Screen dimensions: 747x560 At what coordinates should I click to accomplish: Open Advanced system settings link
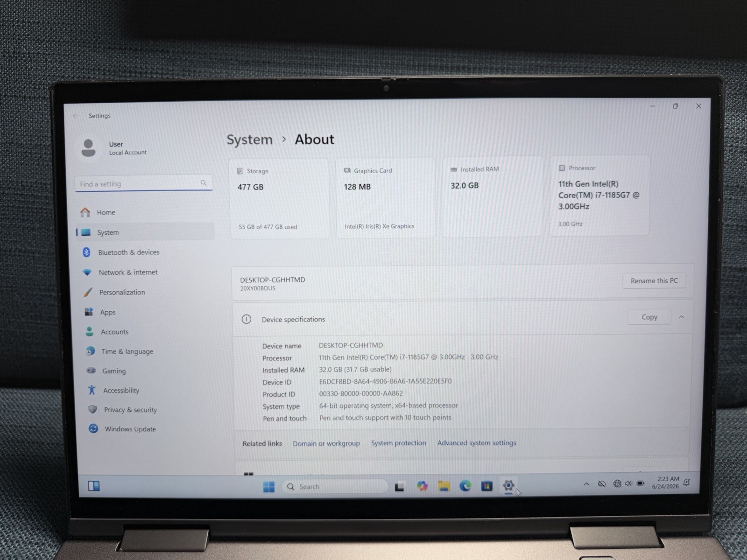click(x=477, y=443)
